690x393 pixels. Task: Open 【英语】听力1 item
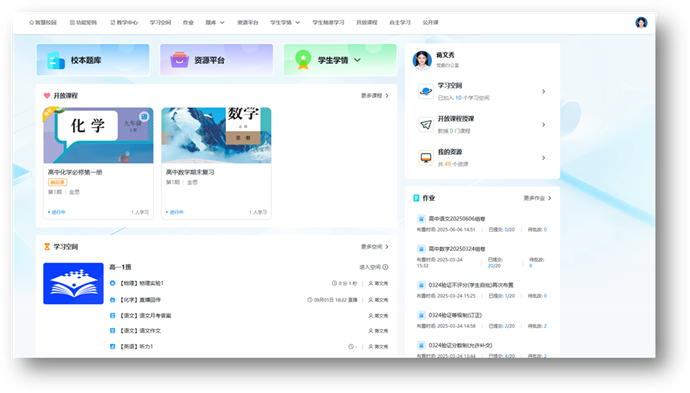pyautogui.click(x=136, y=346)
